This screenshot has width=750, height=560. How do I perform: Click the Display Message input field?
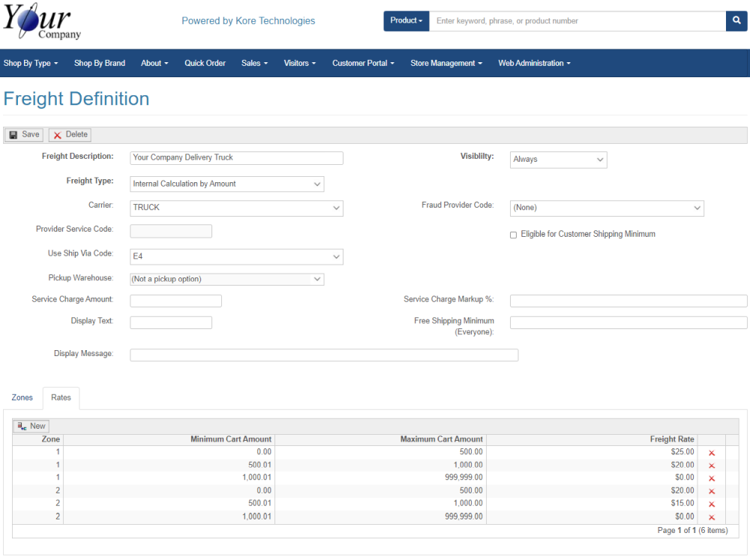[x=324, y=355]
